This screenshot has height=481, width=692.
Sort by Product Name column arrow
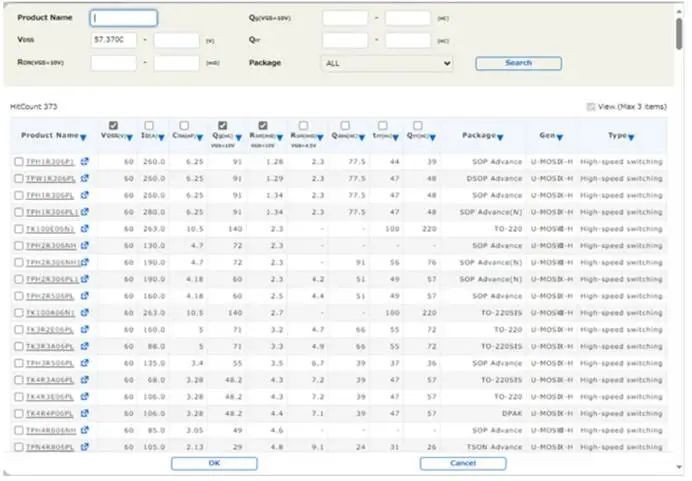[83, 138]
